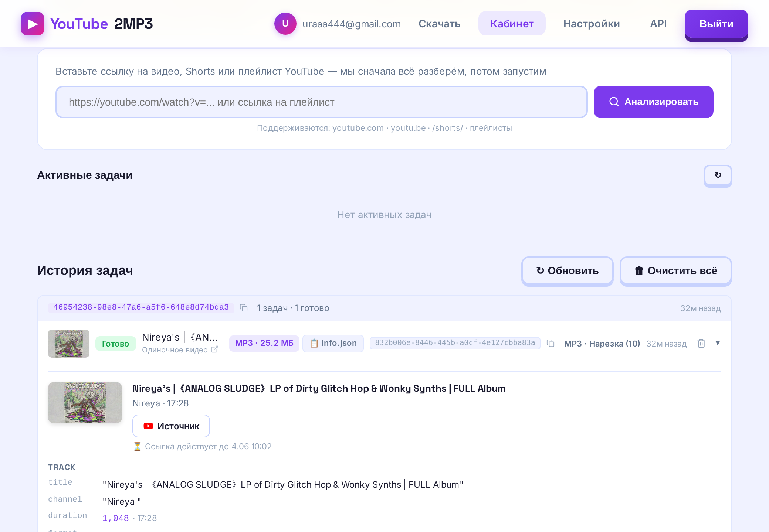Click the Очистить всё button
Screen dimensions: 769x532
pyautogui.click(x=675, y=271)
